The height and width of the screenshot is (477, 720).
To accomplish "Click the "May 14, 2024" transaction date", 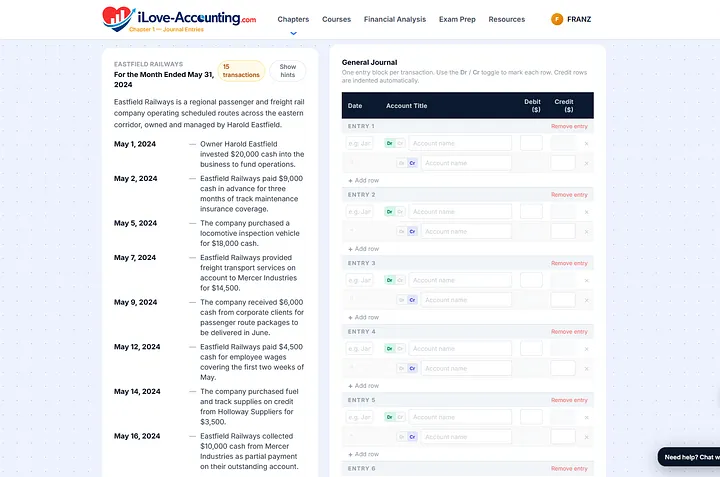I will pos(137,392).
